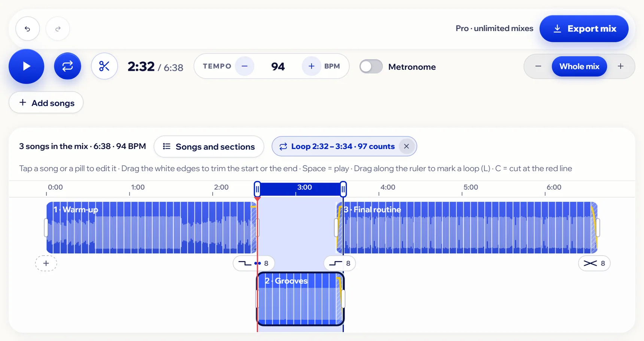Select the Final routine song clip
644x341 pixels.
[467, 228]
